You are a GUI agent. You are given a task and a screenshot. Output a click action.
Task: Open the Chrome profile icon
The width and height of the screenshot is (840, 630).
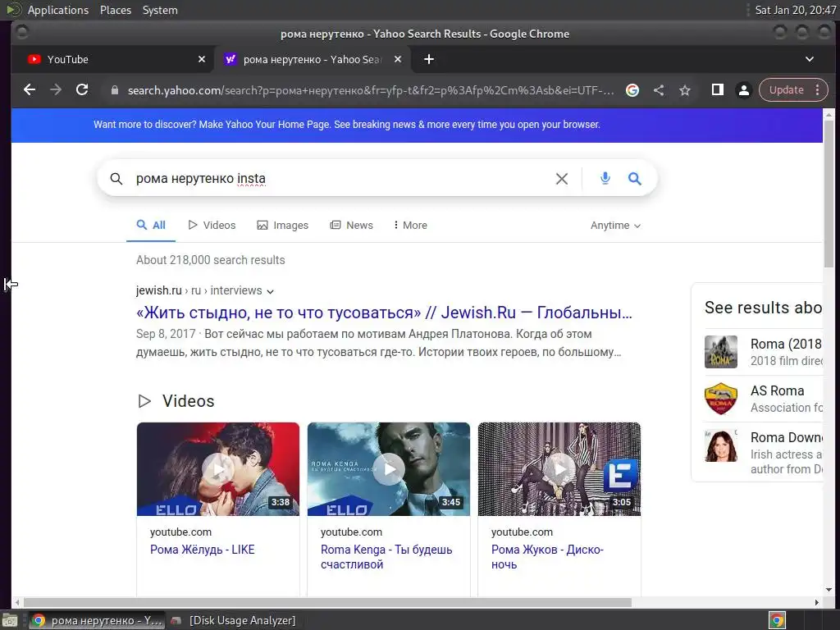point(743,90)
